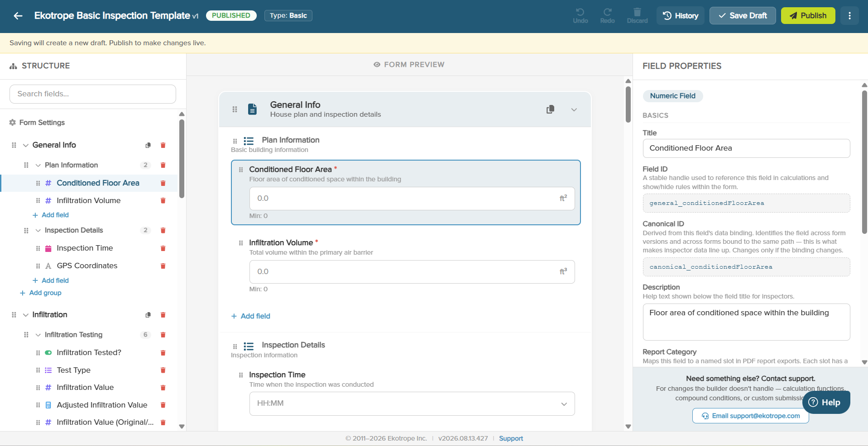The width and height of the screenshot is (868, 446).
Task: Go back using the left arrow icon
Action: pyautogui.click(x=18, y=16)
